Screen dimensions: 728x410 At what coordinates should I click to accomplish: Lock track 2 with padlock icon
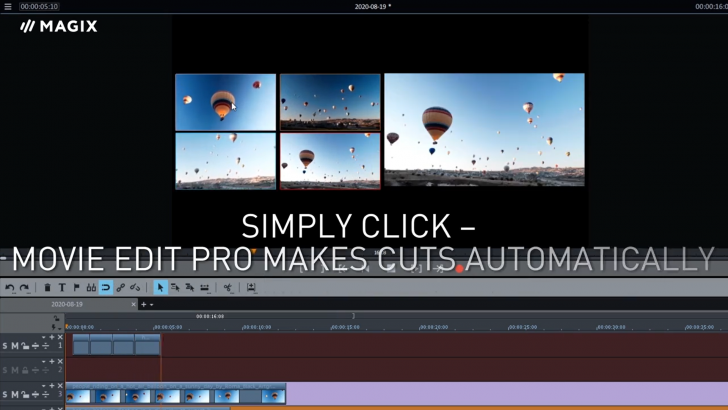click(x=25, y=370)
